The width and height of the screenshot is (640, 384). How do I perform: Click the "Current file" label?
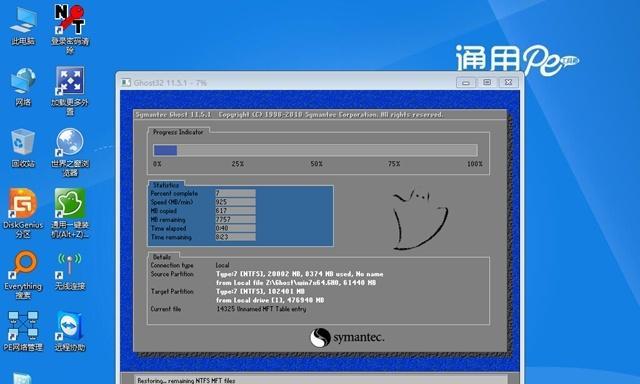(x=165, y=309)
